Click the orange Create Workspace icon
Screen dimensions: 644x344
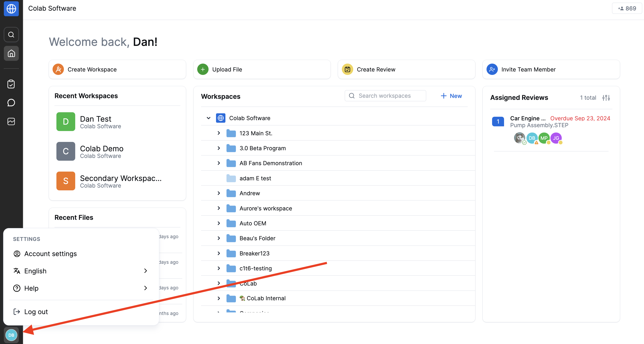click(x=58, y=69)
